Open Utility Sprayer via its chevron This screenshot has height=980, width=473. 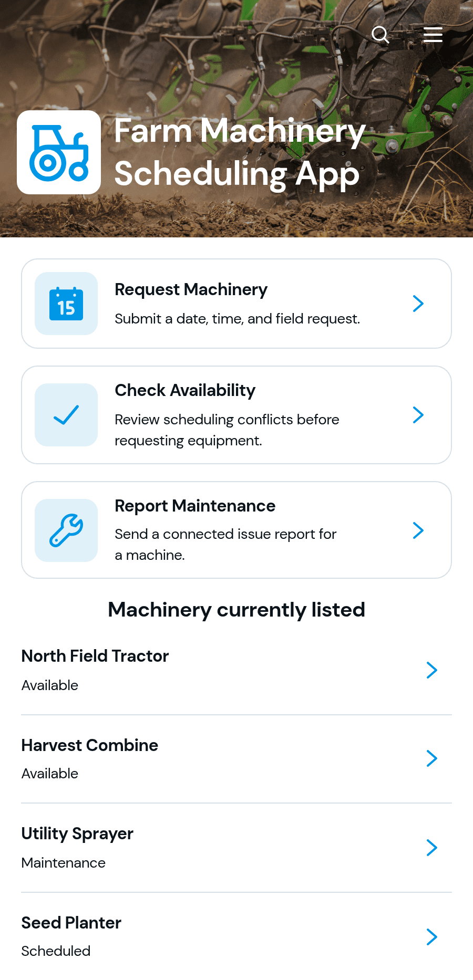pyautogui.click(x=432, y=848)
